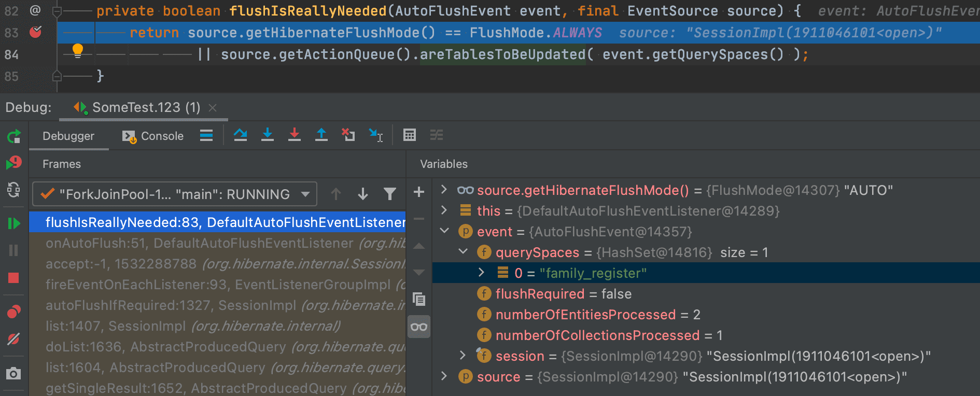This screenshot has width=980, height=396.
Task: Rerun the SomeTest debug session
Action: click(14, 136)
